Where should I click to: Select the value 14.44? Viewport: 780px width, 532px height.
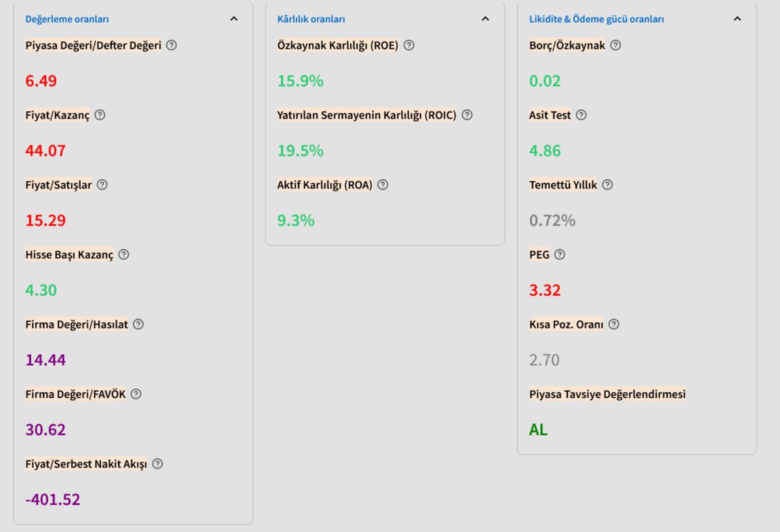click(45, 360)
